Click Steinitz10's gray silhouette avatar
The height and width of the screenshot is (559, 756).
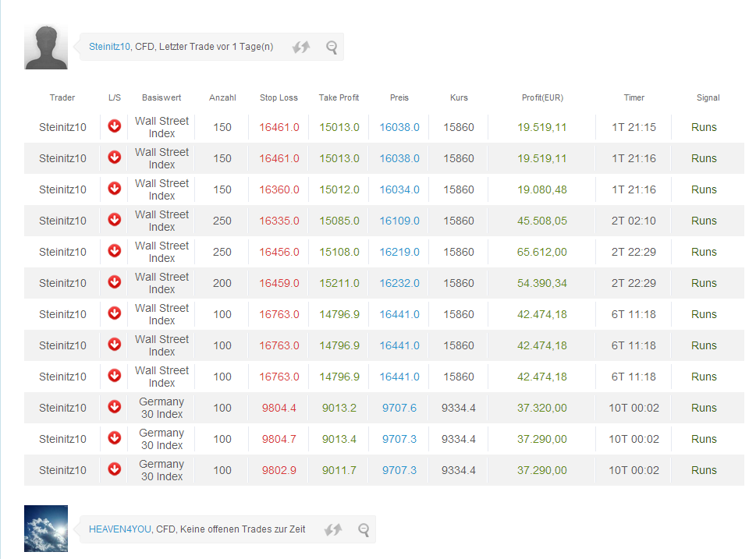click(46, 47)
